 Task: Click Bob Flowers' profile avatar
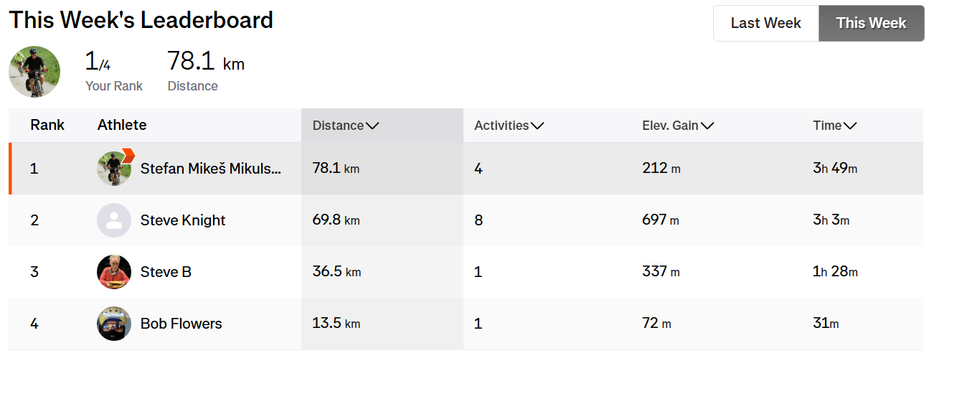tap(114, 324)
